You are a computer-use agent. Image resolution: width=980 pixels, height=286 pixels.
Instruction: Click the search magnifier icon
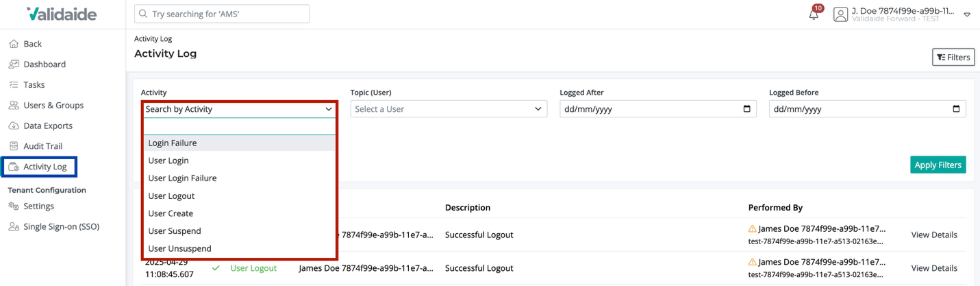click(143, 14)
